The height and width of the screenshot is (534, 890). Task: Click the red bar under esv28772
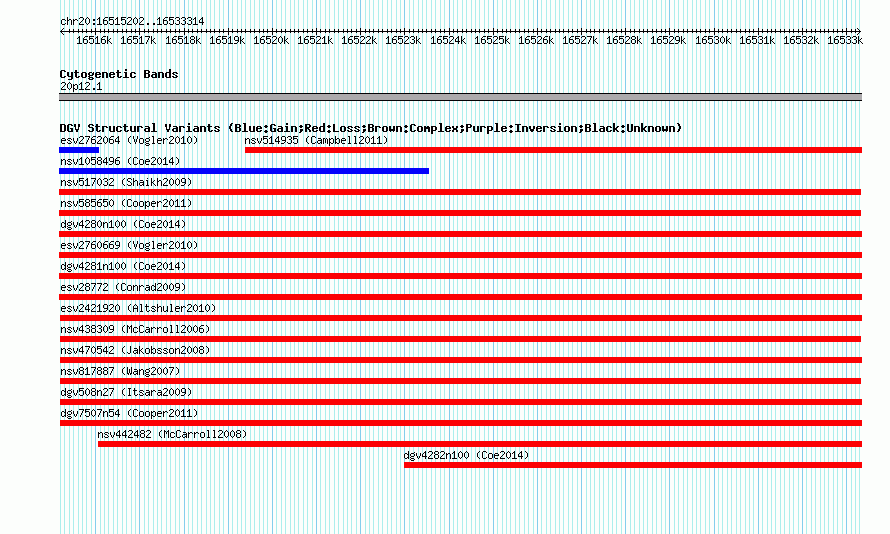(460, 297)
